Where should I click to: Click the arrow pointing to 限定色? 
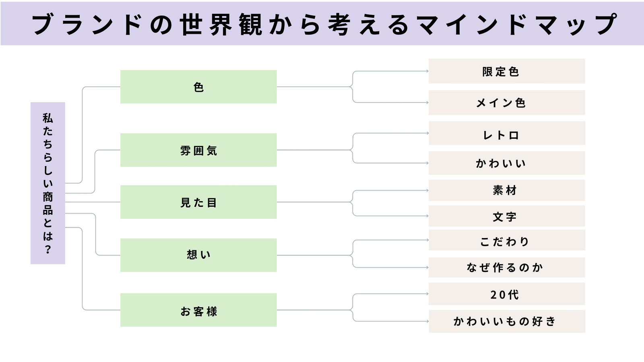(427, 71)
